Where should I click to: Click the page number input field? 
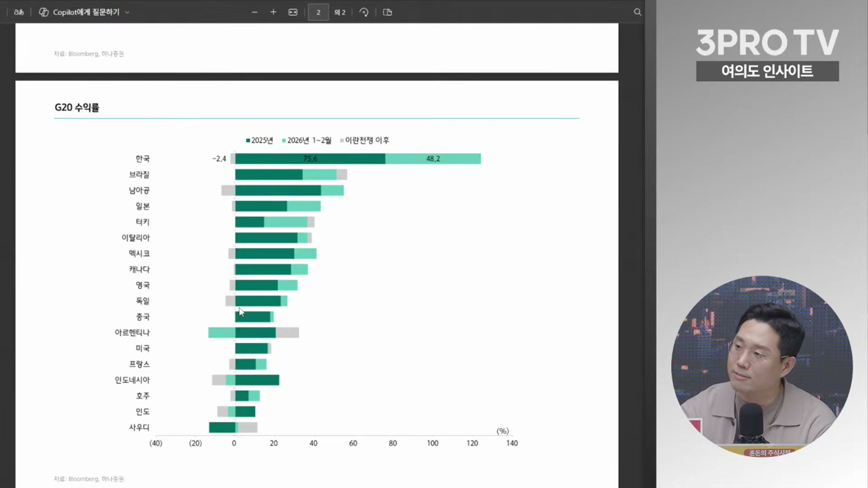[318, 12]
